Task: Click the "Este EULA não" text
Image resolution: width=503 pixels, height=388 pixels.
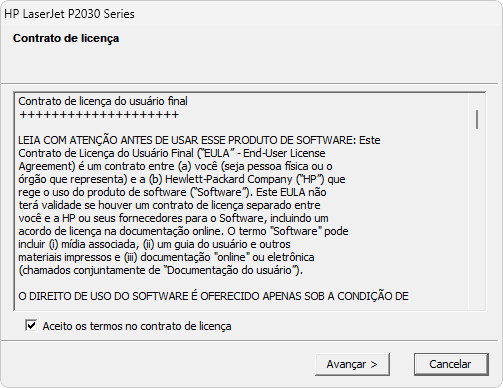Action: click(291, 192)
